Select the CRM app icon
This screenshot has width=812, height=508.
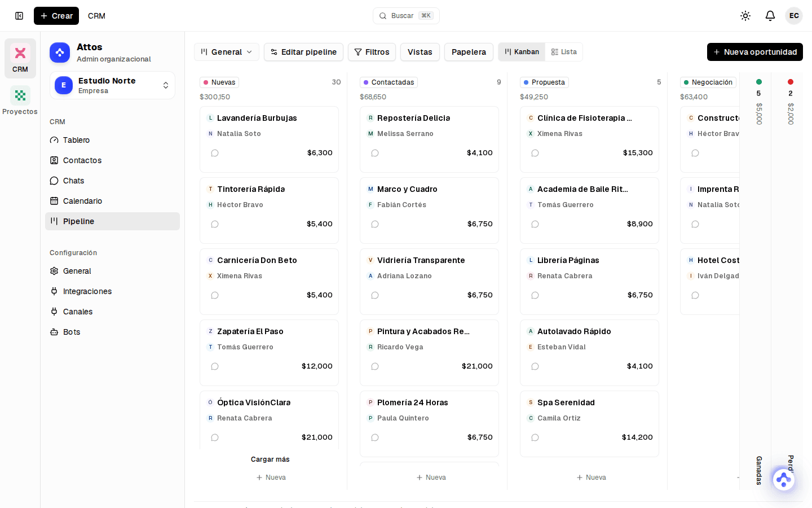(20, 58)
